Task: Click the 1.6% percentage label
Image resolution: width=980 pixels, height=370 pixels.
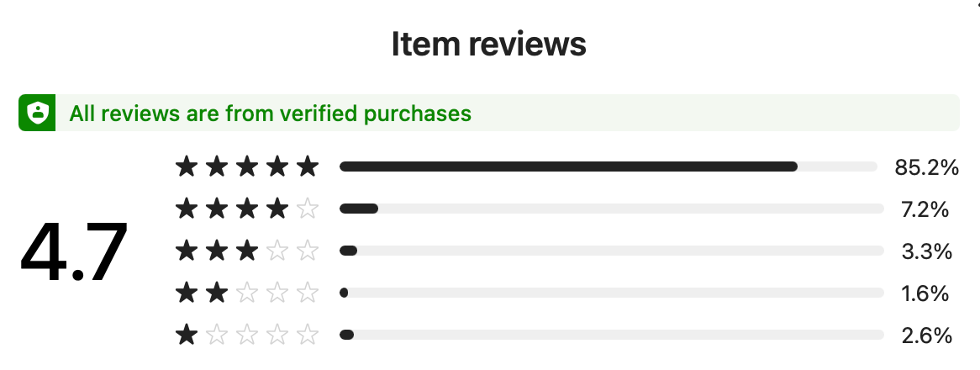Action: click(x=925, y=293)
